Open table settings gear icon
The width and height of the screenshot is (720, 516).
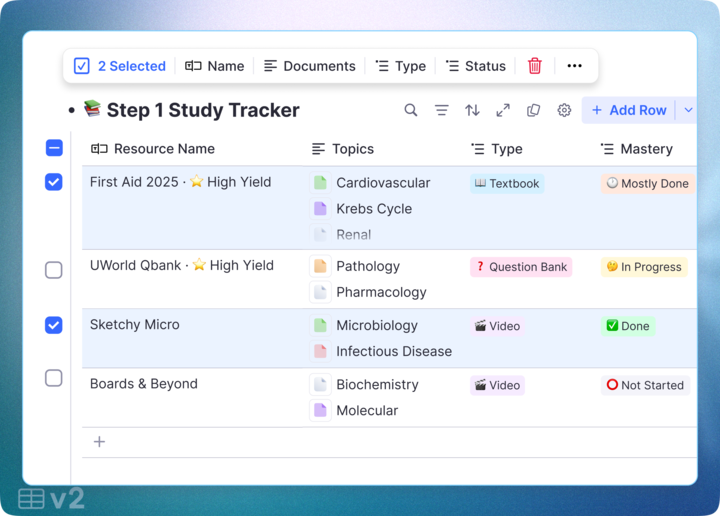click(564, 110)
